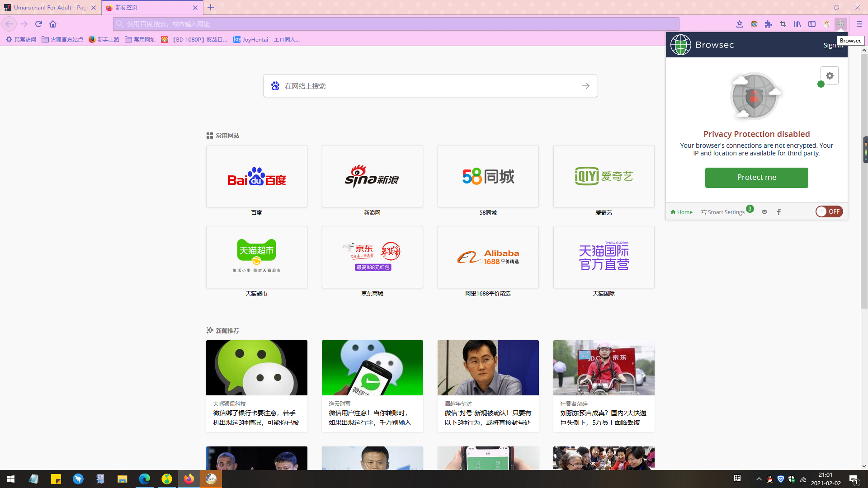Image resolution: width=868 pixels, height=488 pixels.
Task: Show hidden system tray icons
Action: coord(759,479)
